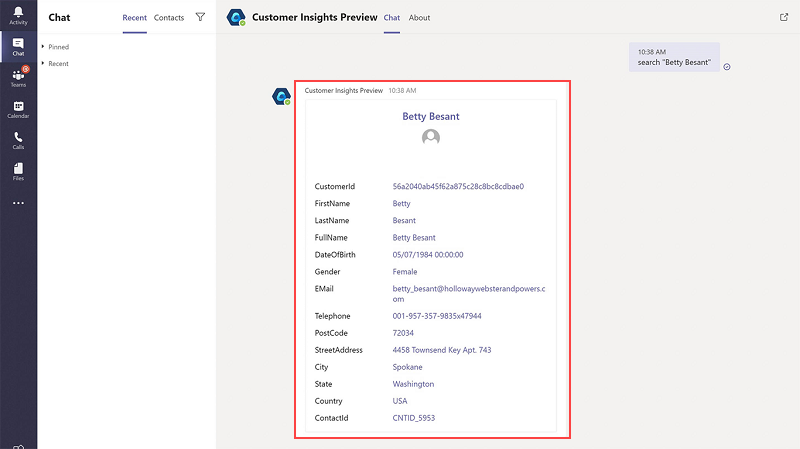Click the FullName value Betty Besant

pos(414,238)
